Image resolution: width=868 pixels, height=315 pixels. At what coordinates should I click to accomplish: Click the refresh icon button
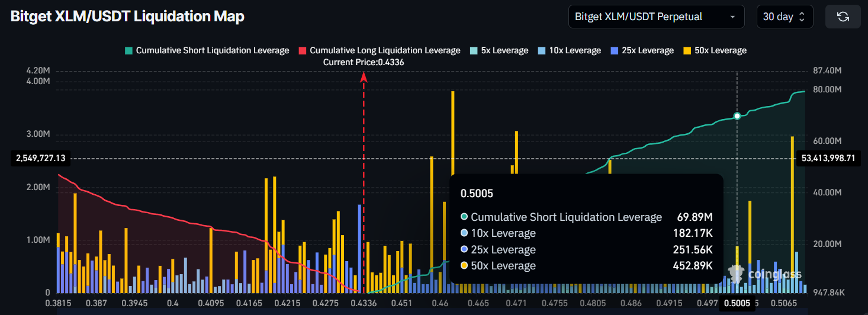pyautogui.click(x=843, y=17)
